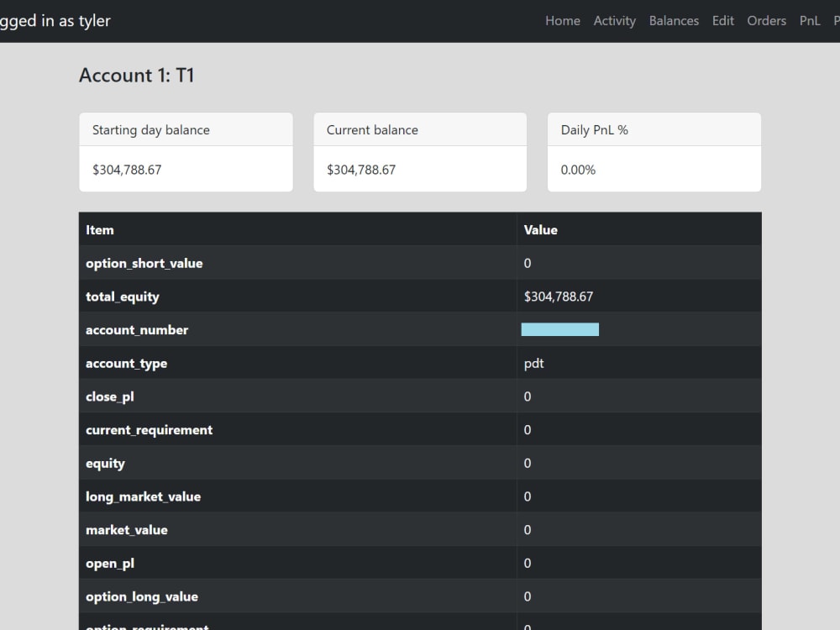840x630 pixels.
Task: Click the Starting day balance card
Action: coord(186,152)
